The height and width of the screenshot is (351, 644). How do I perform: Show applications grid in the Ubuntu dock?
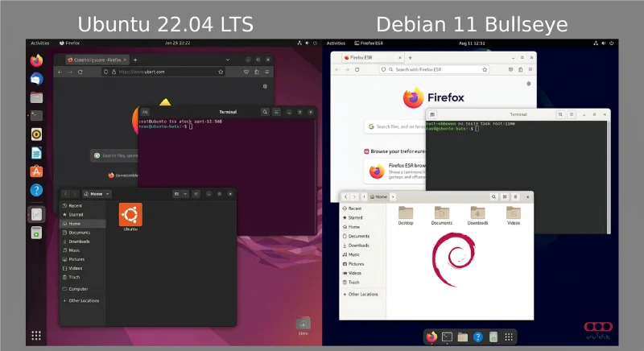click(36, 336)
